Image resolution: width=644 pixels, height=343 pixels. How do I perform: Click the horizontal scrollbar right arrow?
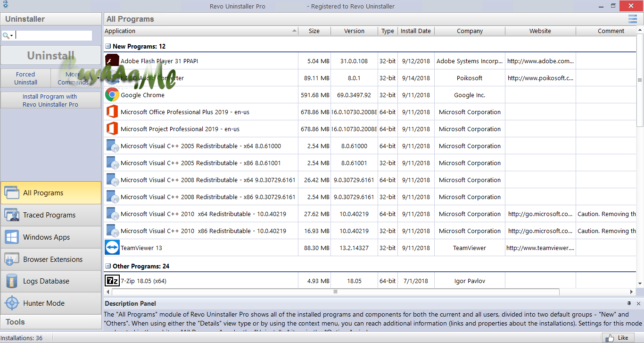pyautogui.click(x=632, y=292)
